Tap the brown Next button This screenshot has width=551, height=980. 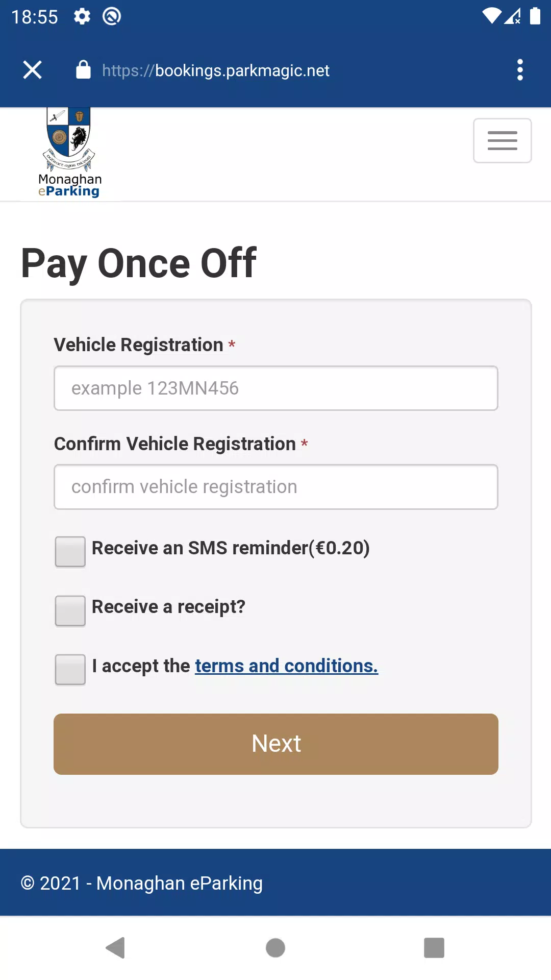point(276,744)
